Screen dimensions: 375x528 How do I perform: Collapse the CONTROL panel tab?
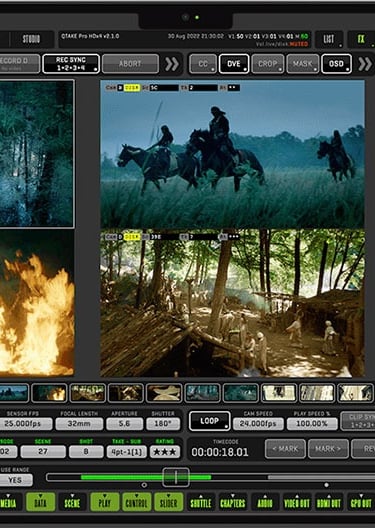click(137, 502)
